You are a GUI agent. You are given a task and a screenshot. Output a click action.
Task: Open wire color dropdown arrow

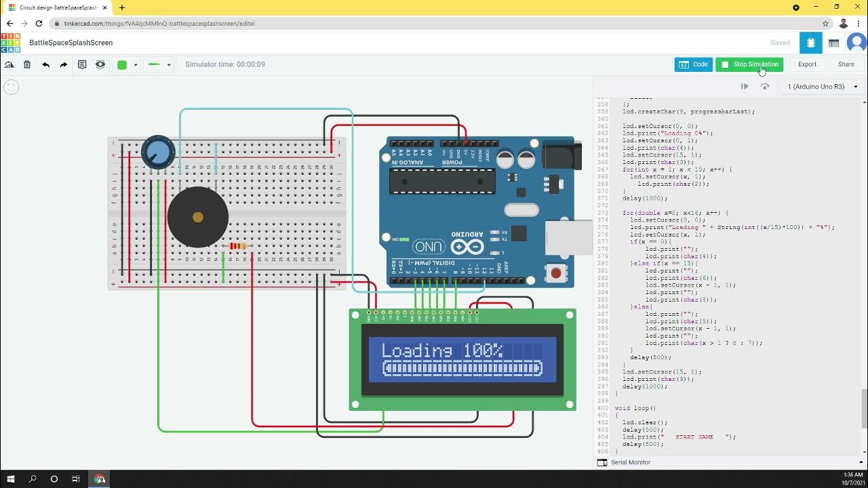click(x=135, y=65)
